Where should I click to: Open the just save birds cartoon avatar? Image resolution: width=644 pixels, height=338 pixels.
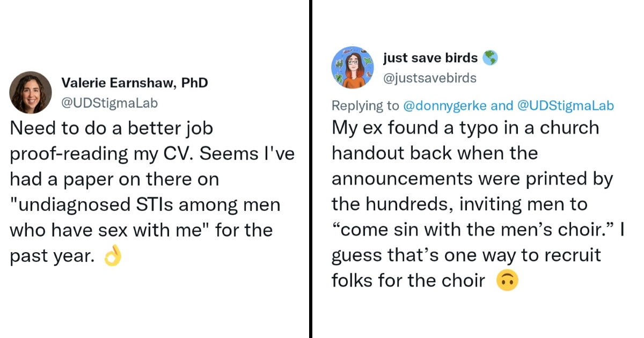tap(353, 67)
